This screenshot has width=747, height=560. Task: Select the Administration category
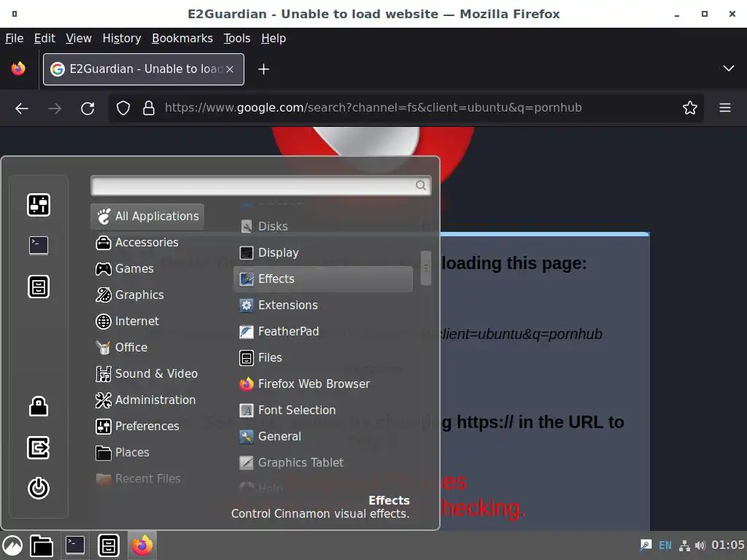point(146,400)
